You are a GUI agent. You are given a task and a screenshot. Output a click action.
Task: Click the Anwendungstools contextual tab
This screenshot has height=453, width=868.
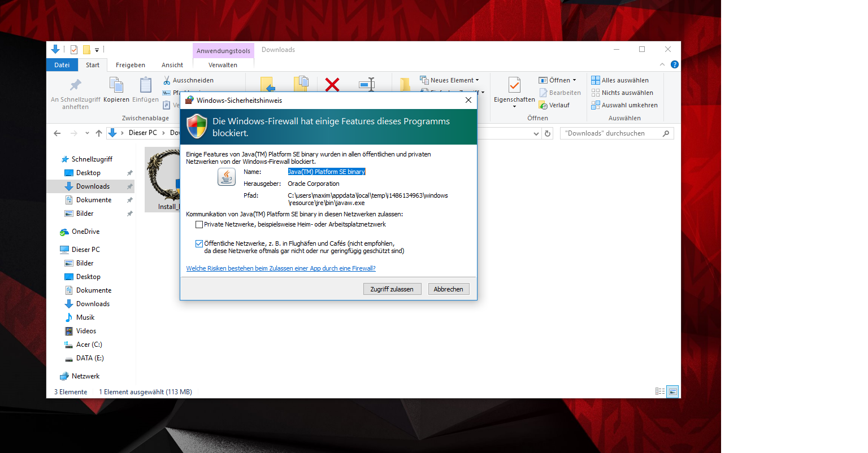coord(223,51)
